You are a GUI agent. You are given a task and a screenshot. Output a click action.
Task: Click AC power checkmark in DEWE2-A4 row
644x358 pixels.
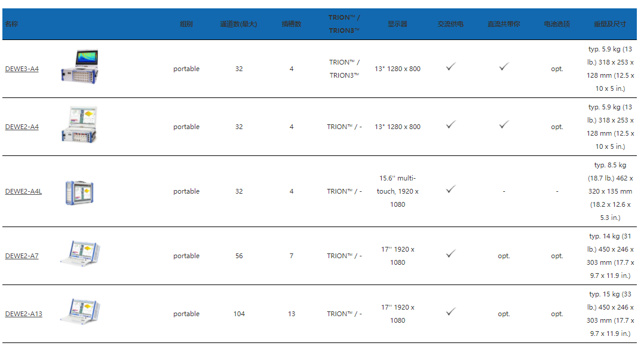point(451,124)
